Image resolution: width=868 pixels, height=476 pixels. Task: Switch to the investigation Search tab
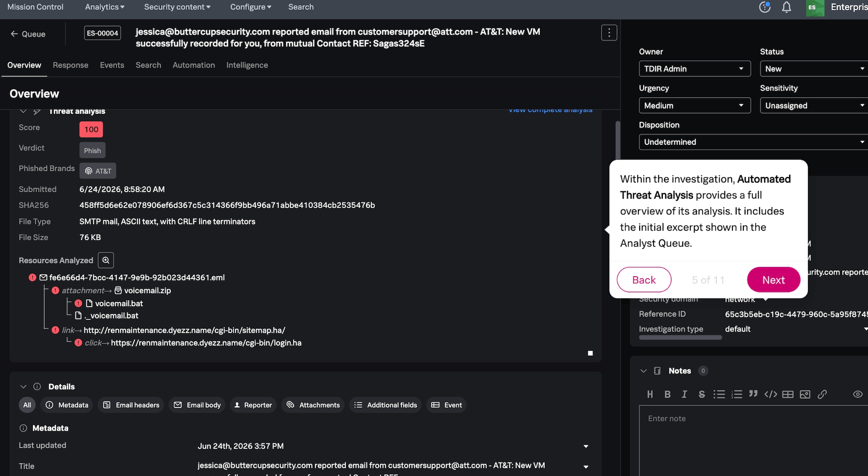[x=148, y=65]
